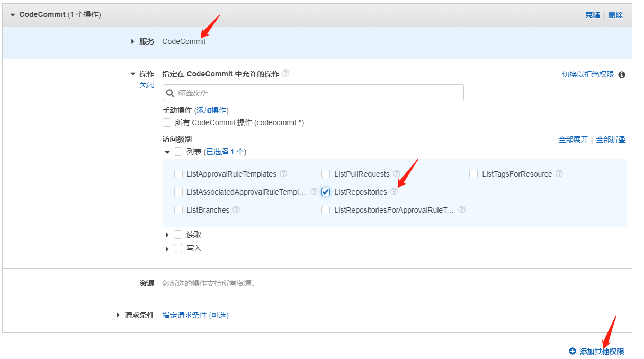The image size is (644, 359).
Task: Click the CodeCommit service name text
Action: click(x=184, y=41)
